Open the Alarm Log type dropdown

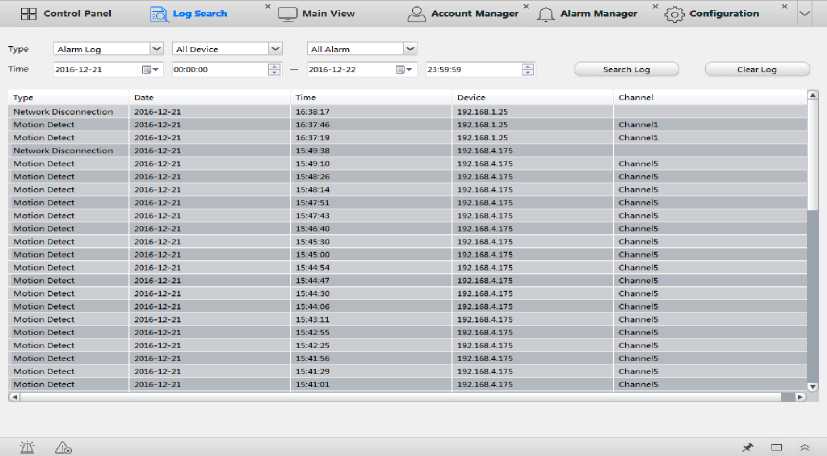point(156,48)
